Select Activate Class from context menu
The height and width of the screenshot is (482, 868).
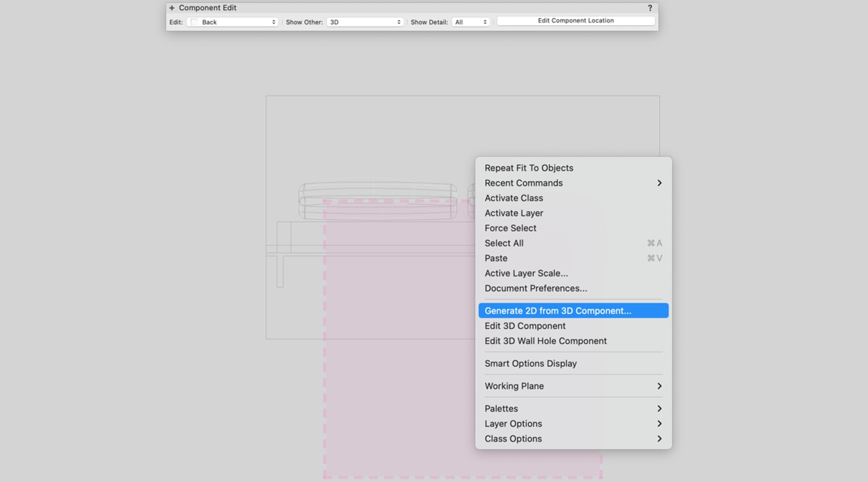pos(573,198)
